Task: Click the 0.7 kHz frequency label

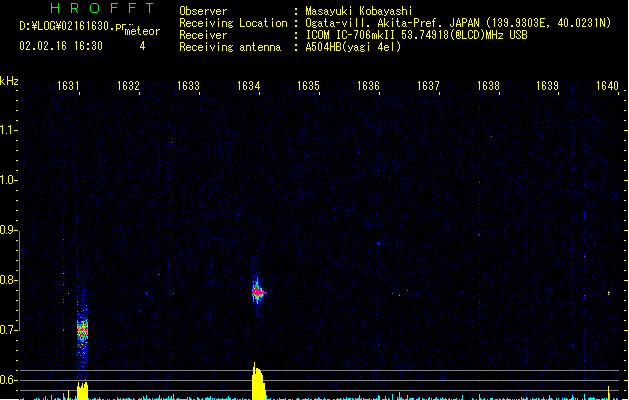Action: click(8, 330)
